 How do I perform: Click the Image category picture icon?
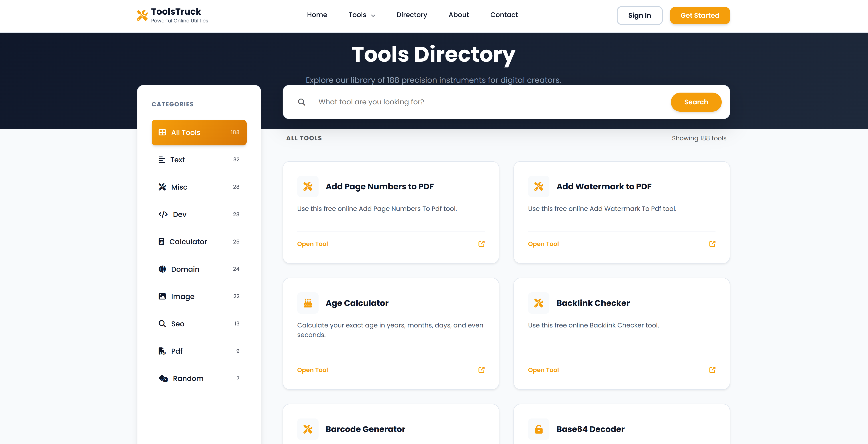pyautogui.click(x=162, y=296)
